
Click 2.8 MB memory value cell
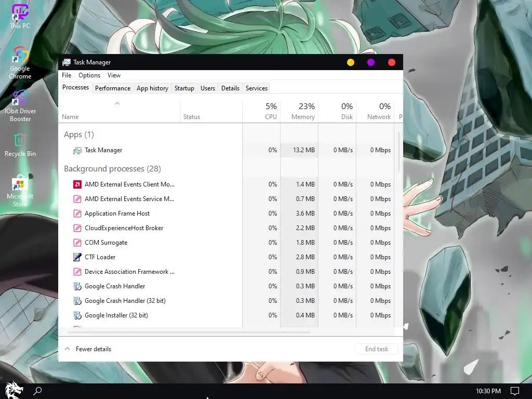[x=299, y=257]
